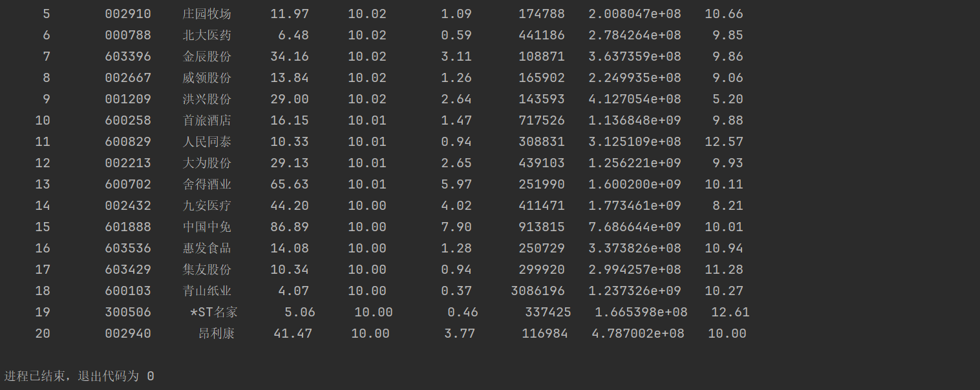
Task: Click stock name 昂利康
Action: click(x=217, y=333)
